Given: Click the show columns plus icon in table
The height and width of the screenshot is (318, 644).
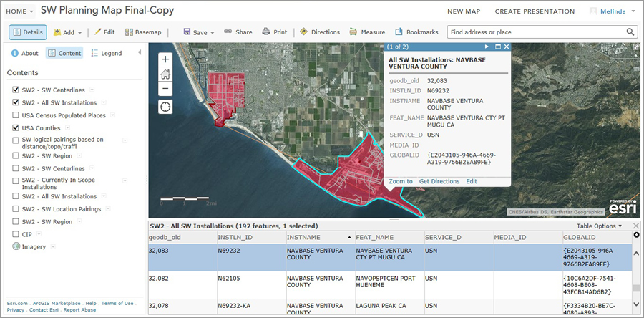Looking at the screenshot, I should 637,235.
